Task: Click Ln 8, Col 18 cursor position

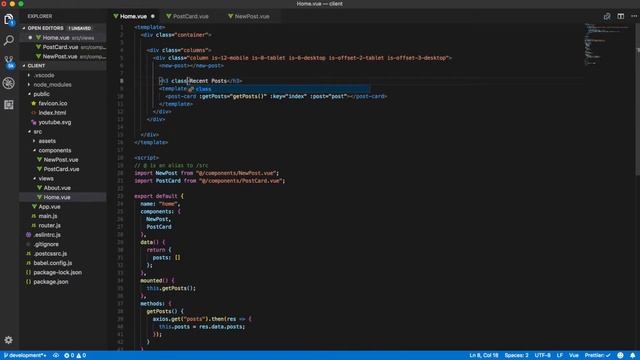Action: click(x=484, y=356)
